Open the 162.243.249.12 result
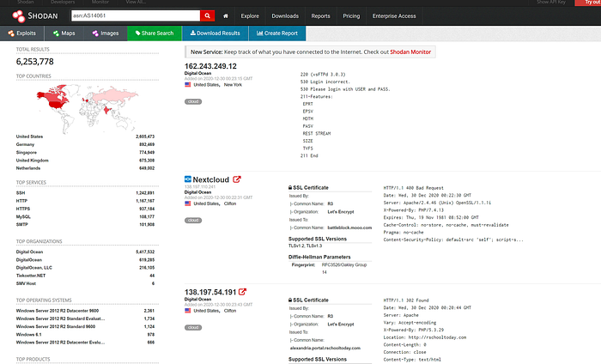 [210, 66]
